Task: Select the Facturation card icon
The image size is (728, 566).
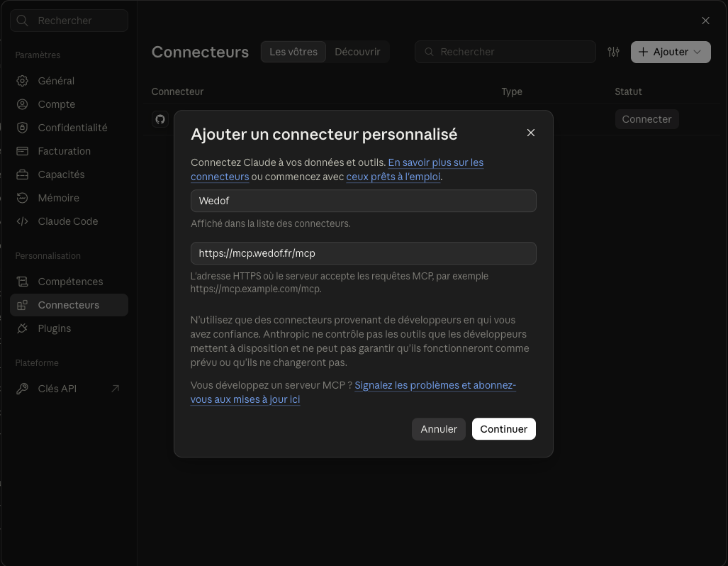Action: click(x=22, y=151)
